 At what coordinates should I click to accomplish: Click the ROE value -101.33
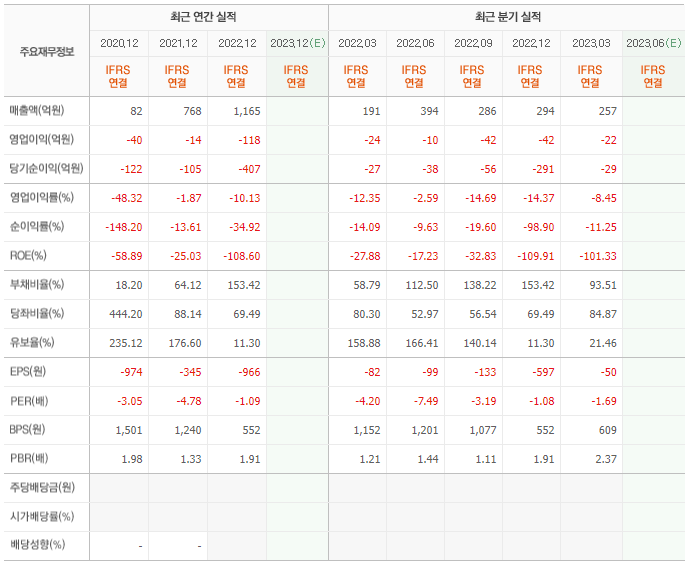click(598, 256)
